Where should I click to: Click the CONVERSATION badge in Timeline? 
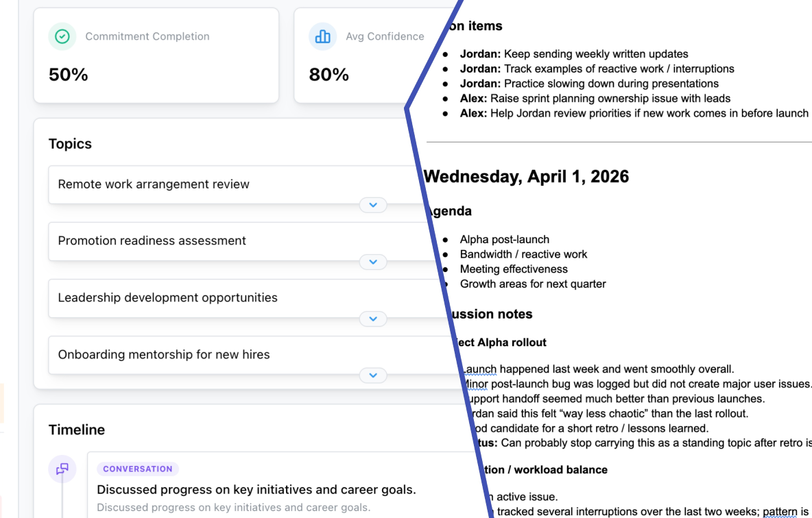click(x=138, y=469)
